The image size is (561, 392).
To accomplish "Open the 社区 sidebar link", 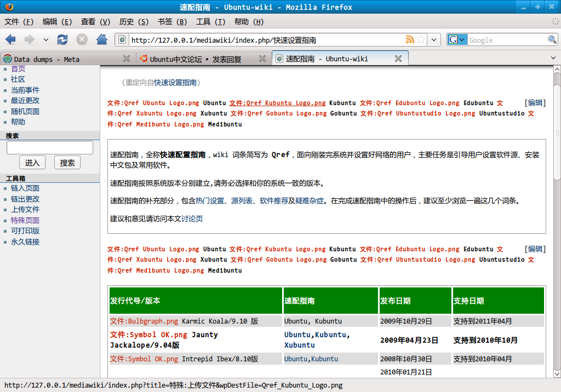I will pos(18,79).
